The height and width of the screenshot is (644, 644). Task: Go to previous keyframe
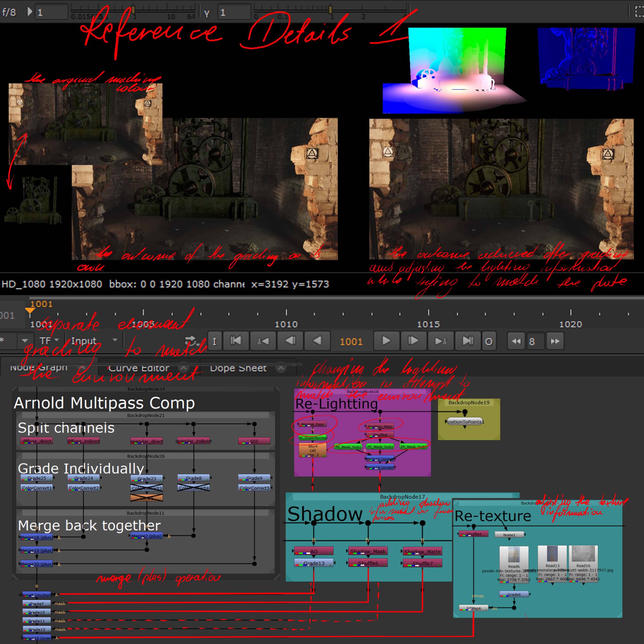[x=263, y=341]
